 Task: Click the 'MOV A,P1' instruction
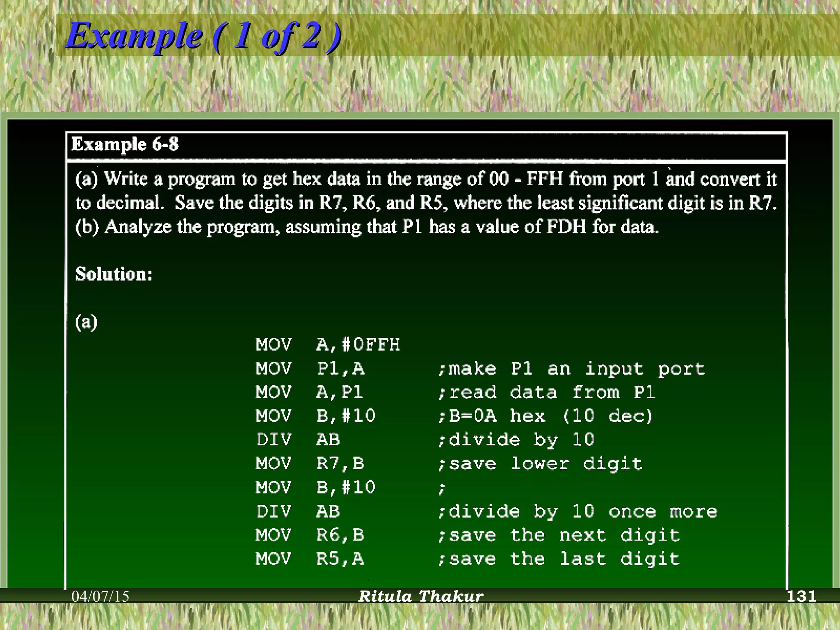coord(309,392)
